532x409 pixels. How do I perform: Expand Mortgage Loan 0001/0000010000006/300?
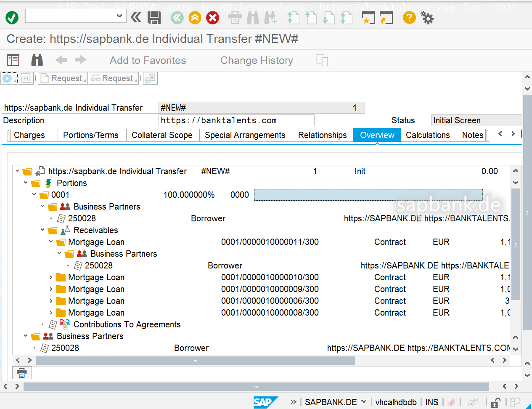[51, 301]
